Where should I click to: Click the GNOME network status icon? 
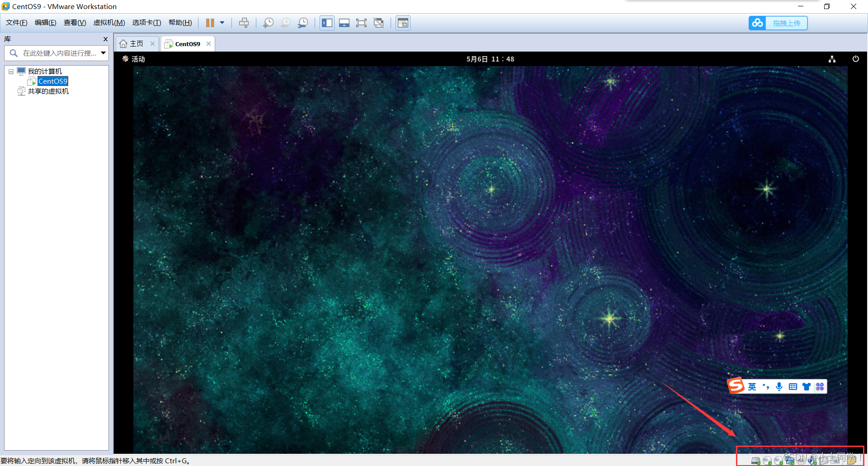click(x=832, y=59)
